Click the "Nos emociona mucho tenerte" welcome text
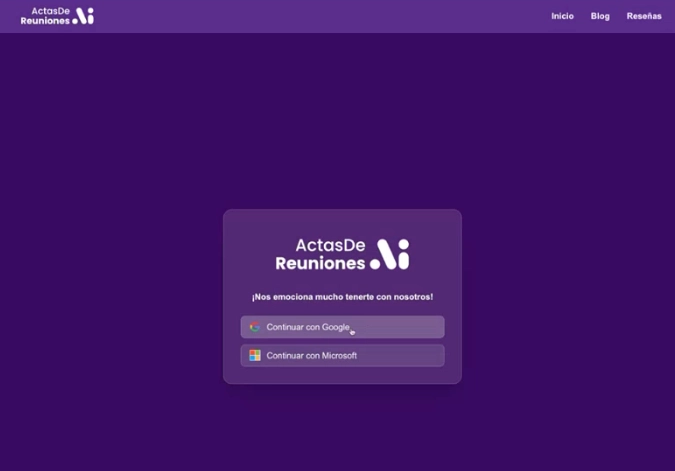The width and height of the screenshot is (675, 471). click(x=342, y=297)
